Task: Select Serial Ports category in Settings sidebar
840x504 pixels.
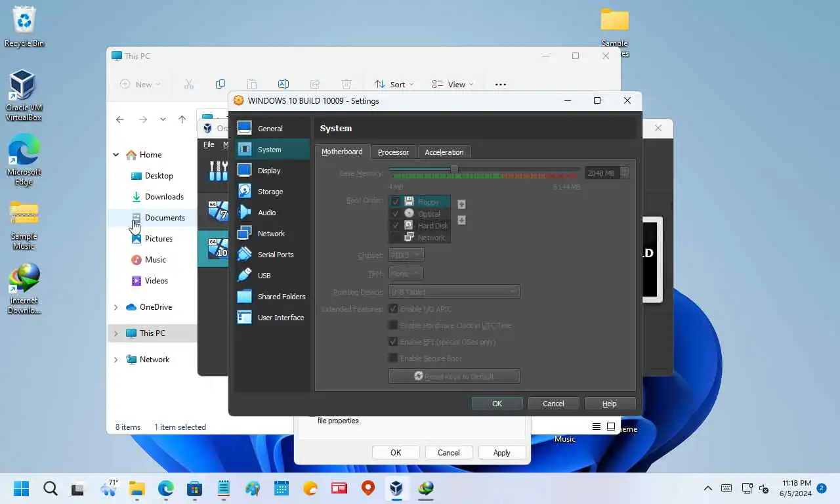Action: tap(272, 255)
